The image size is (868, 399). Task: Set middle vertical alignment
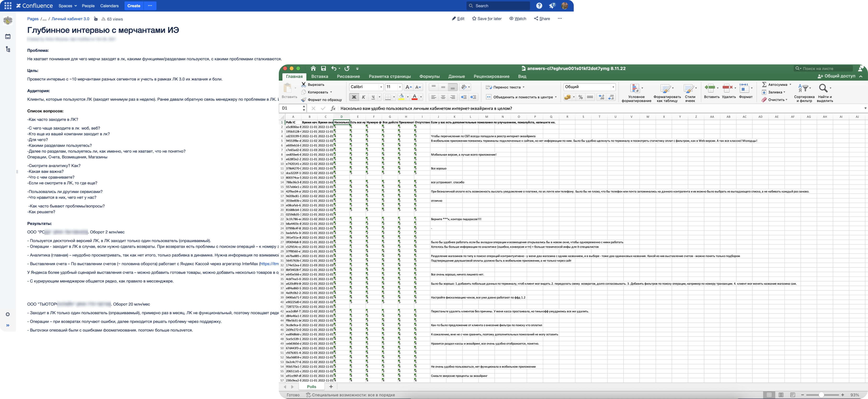pyautogui.click(x=443, y=87)
